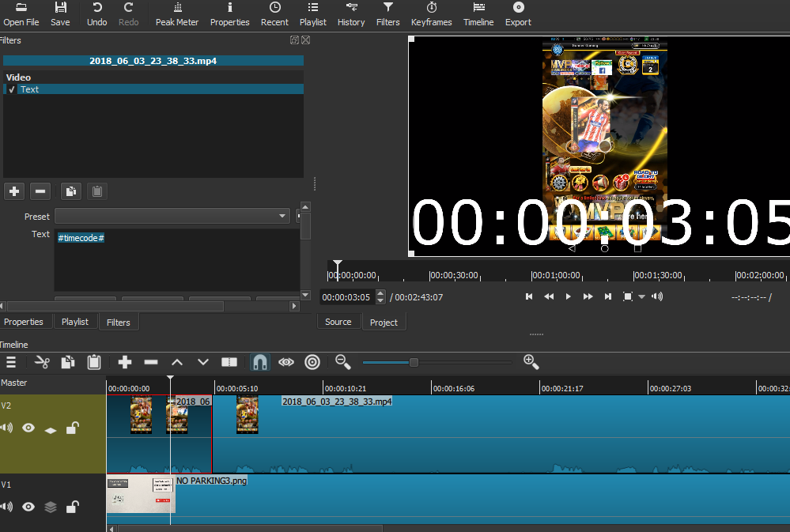Zoom in the timeline
790x532 pixels.
point(531,362)
